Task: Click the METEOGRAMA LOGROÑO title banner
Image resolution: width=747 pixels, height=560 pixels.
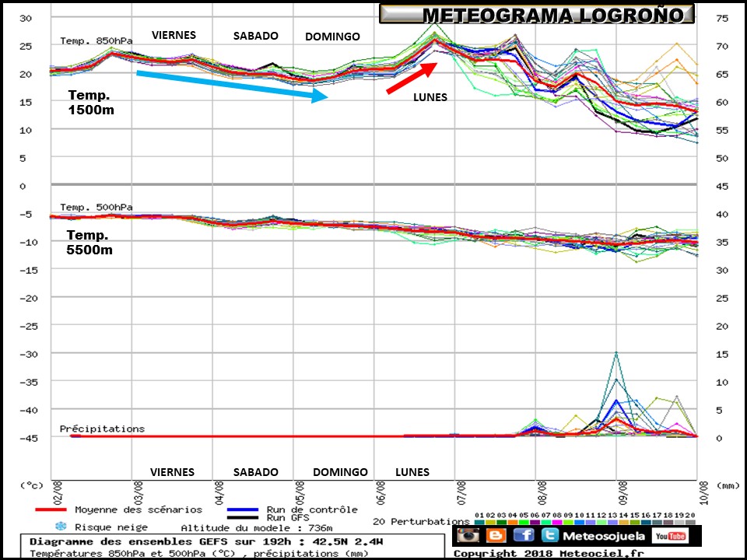Action: [537, 14]
